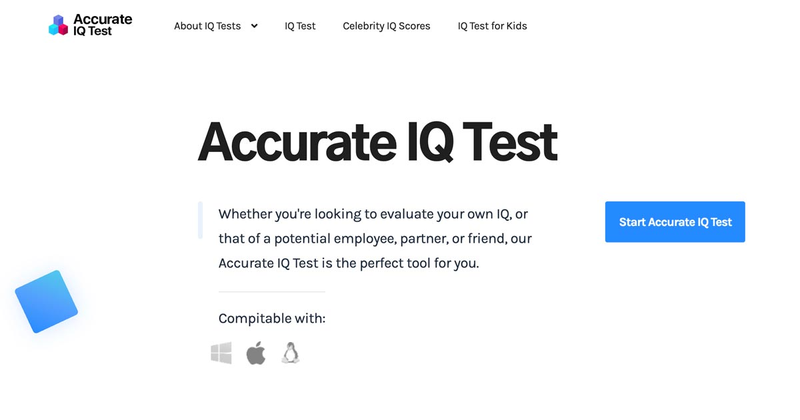Click the Apple compatibility icon

tap(256, 353)
